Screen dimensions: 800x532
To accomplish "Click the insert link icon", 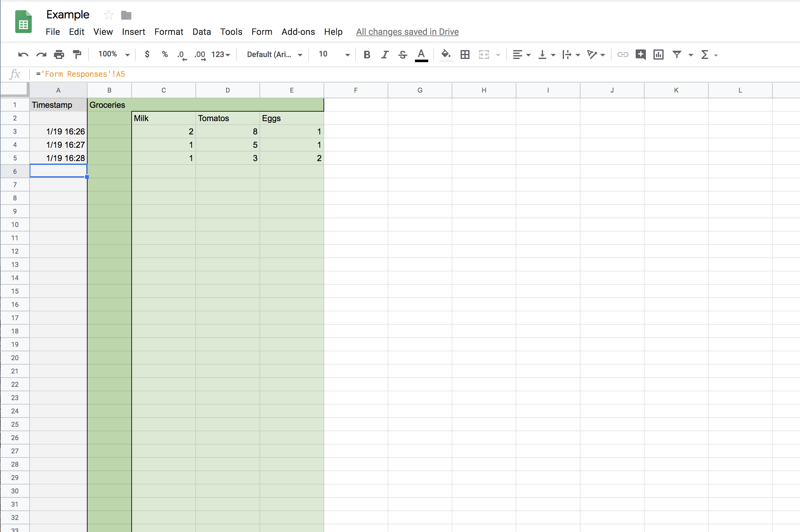I will coord(622,55).
